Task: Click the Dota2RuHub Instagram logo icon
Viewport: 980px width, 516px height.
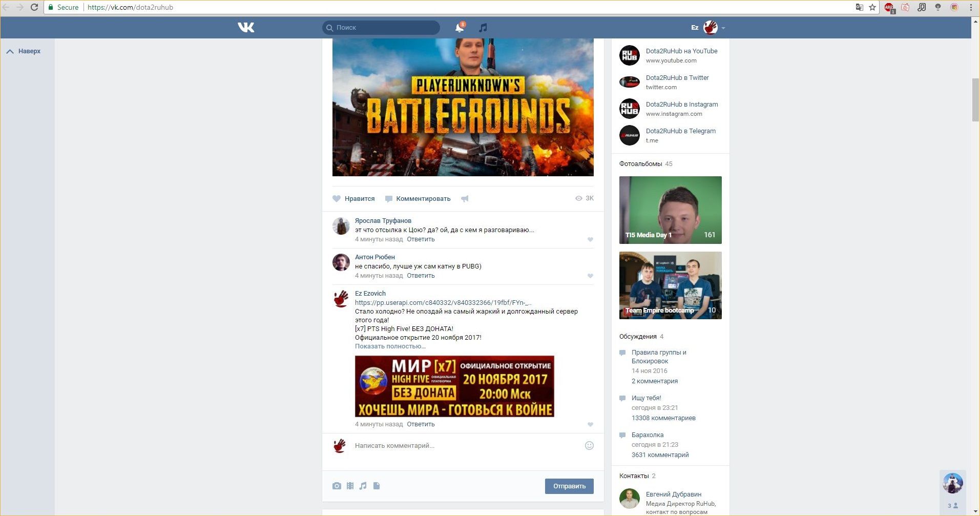Action: tap(630, 109)
